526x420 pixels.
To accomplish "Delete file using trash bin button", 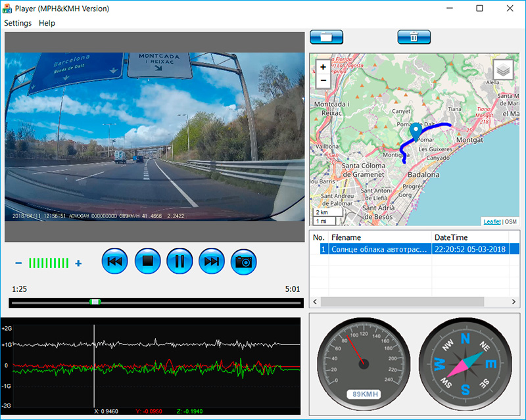I will 414,37.
